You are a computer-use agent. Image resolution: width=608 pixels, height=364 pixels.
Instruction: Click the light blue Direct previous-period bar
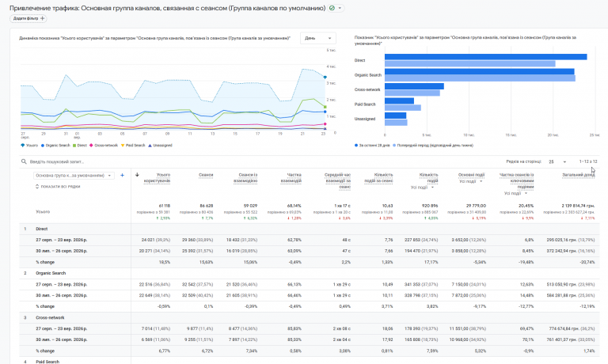(x=470, y=63)
